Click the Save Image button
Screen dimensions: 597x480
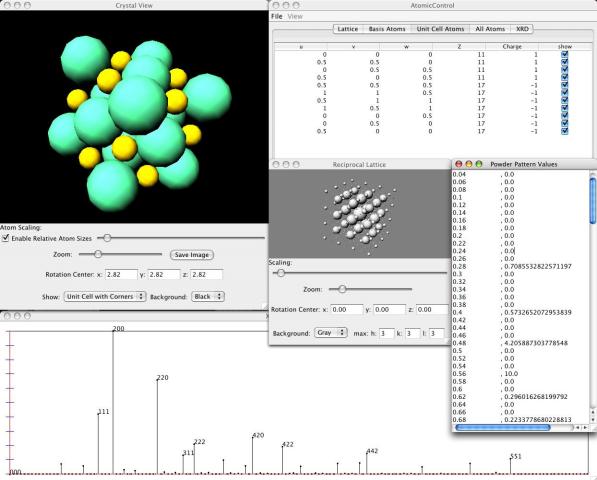(x=192, y=255)
